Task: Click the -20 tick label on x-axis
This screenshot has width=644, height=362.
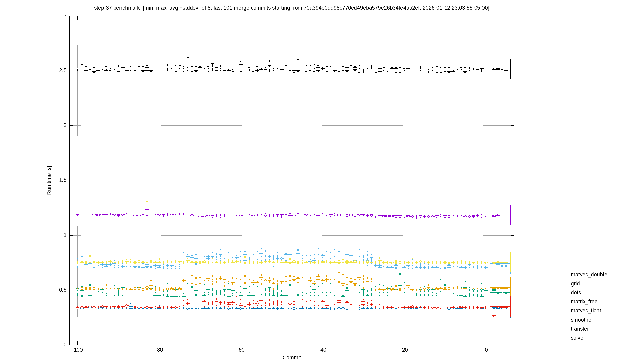Action: [404, 350]
